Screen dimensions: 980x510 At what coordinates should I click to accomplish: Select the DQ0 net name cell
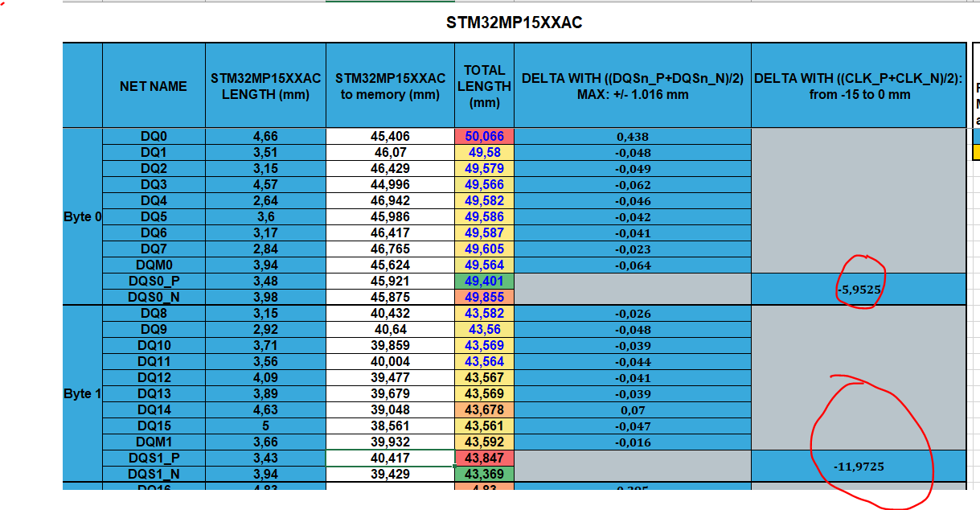click(154, 136)
